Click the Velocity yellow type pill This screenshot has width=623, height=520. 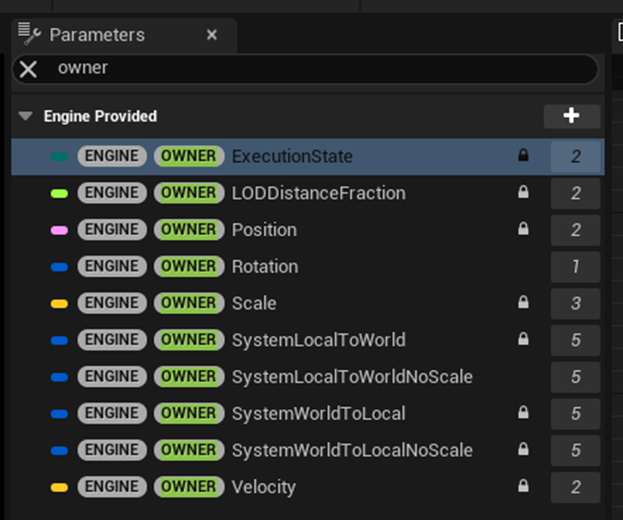tap(59, 487)
